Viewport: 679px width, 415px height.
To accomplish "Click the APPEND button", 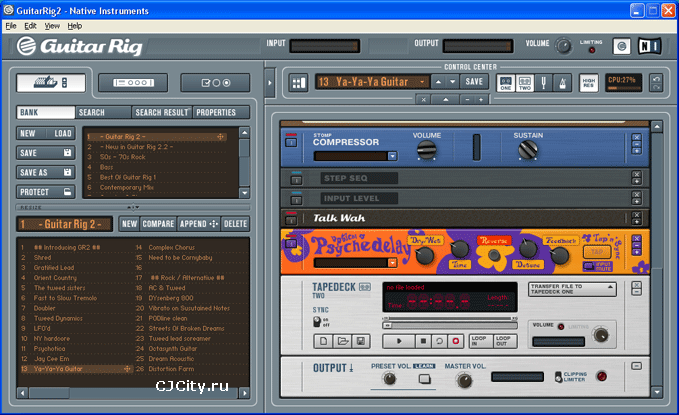I will (199, 224).
